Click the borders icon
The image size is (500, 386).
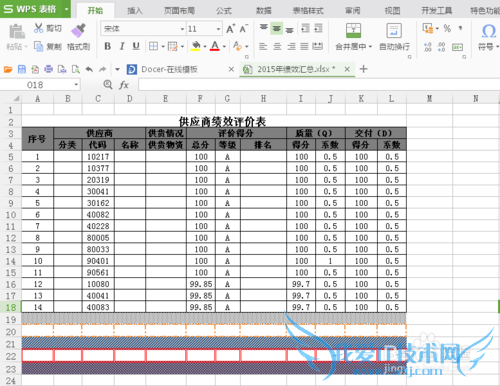tap(153, 46)
